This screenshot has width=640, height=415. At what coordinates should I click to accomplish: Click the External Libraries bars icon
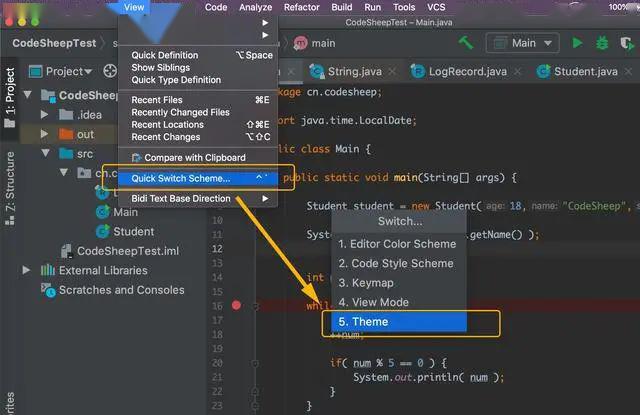point(47,270)
